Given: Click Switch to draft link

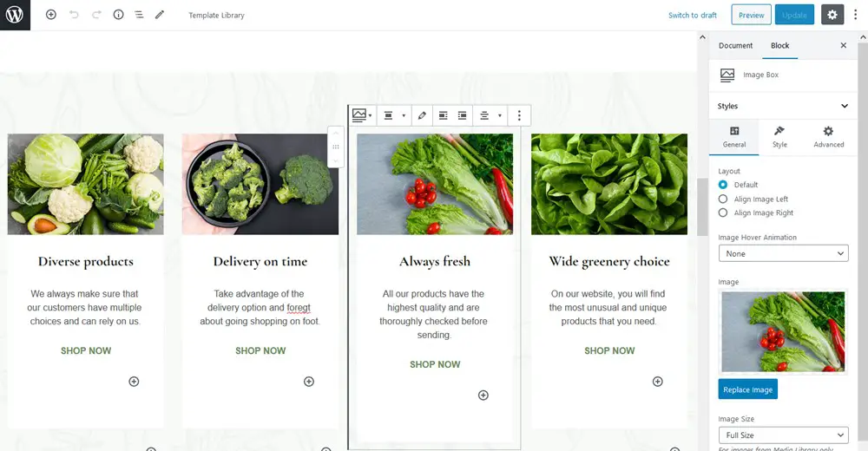Looking at the screenshot, I should coord(693,15).
